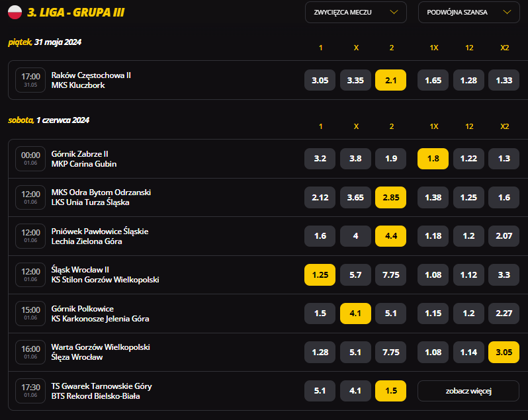
Task: Remove the highlighted 3.05 X2 odds selection
Action: [504, 352]
